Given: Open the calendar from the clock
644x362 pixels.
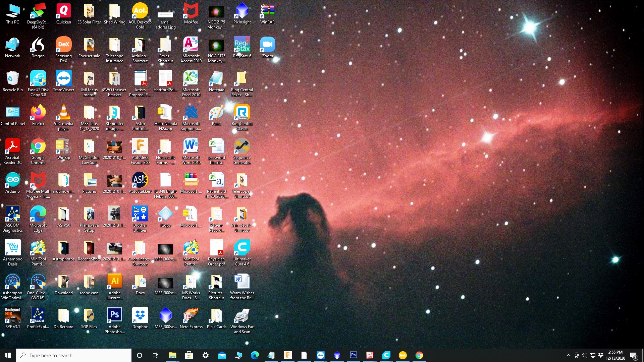Looking at the screenshot, I should click(615, 355).
